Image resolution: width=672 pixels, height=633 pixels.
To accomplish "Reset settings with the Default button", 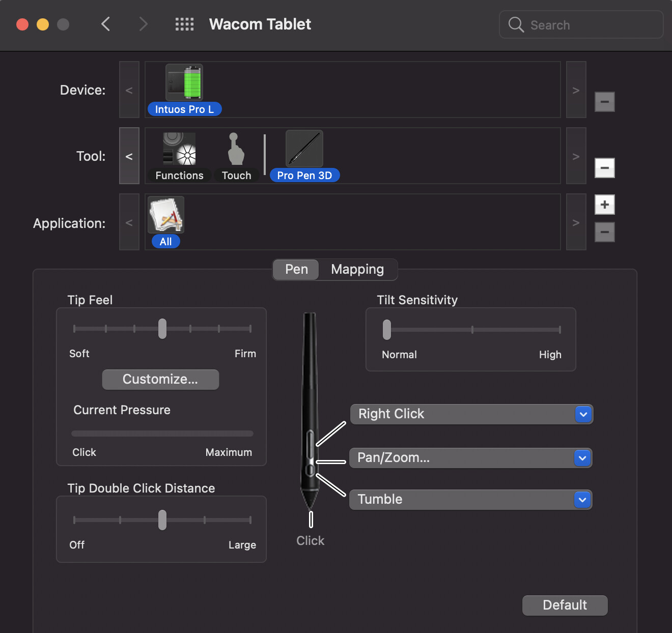I will coord(565,605).
